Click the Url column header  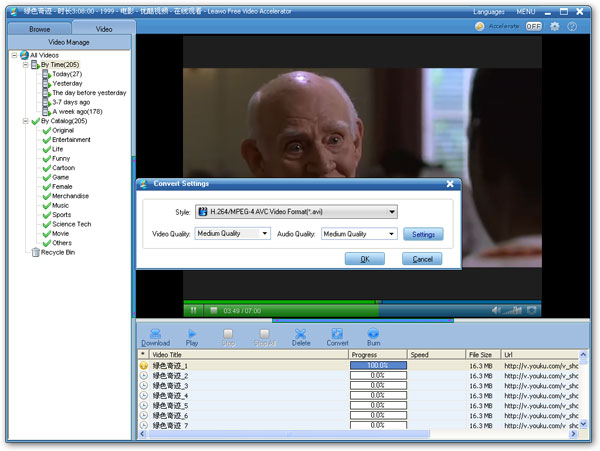tap(540, 355)
